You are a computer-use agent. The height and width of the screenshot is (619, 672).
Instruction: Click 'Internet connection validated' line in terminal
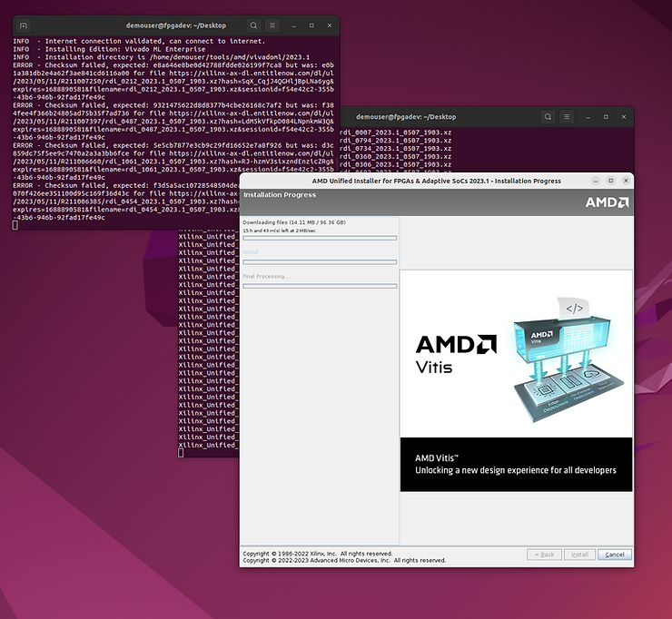[x=139, y=41]
